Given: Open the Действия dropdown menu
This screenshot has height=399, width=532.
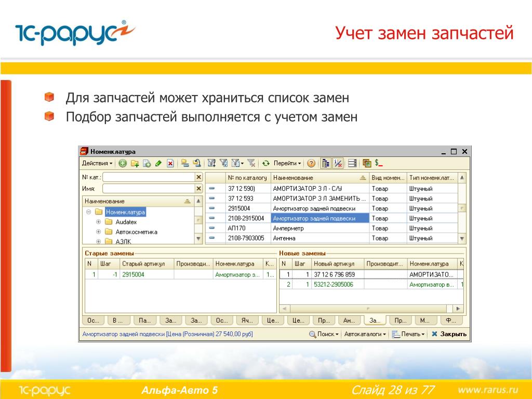Looking at the screenshot, I should point(97,163).
